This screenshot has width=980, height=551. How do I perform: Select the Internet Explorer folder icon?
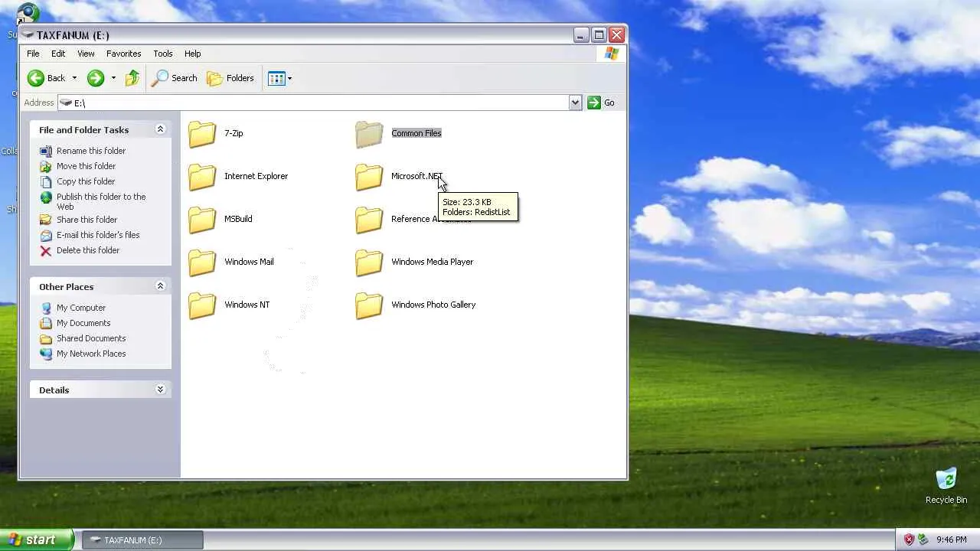202,177
